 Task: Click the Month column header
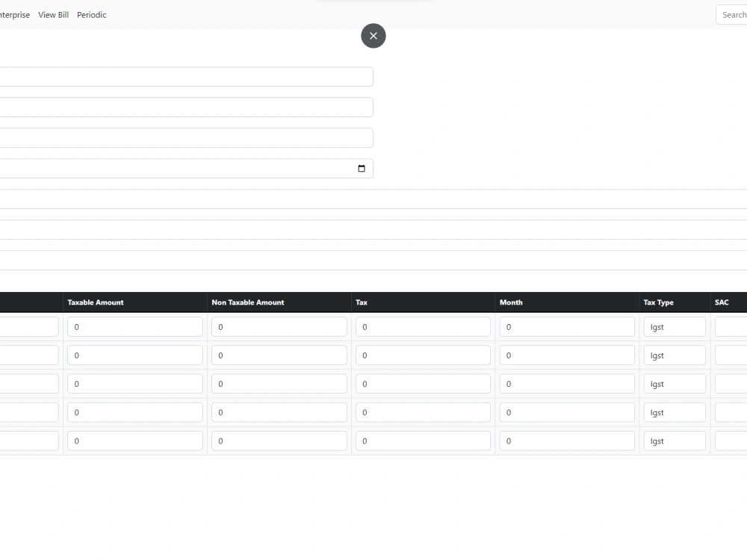(511, 302)
